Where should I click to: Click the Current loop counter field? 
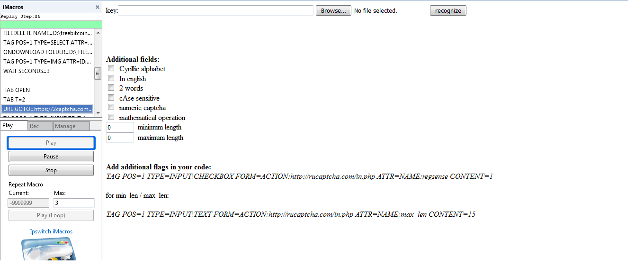tap(28, 203)
